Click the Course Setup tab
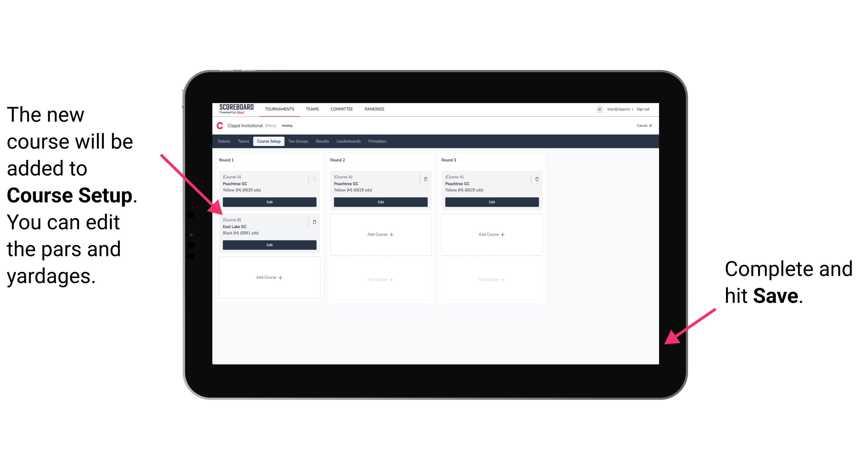868x467 pixels. point(269,141)
